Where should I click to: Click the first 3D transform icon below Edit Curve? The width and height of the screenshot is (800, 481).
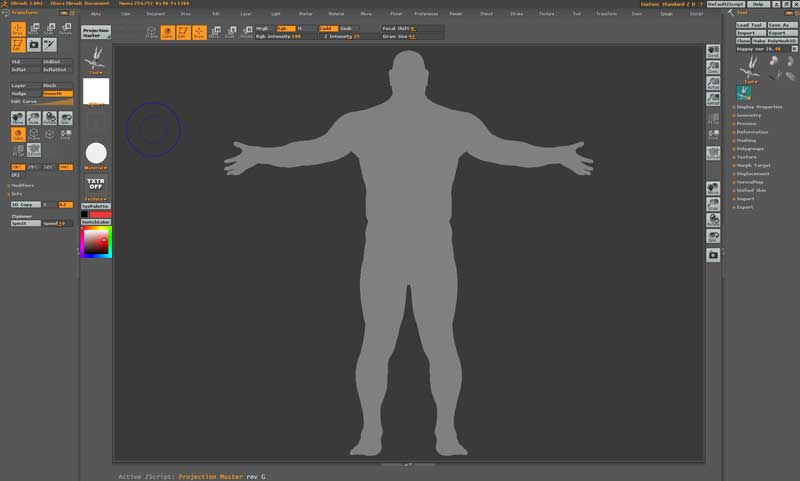tap(18, 118)
